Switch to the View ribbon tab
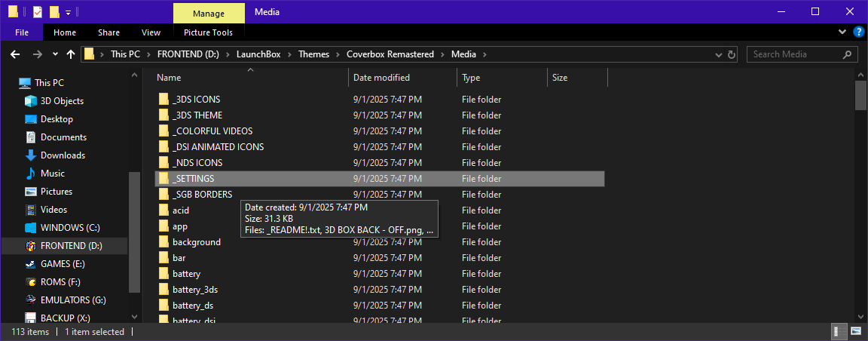Image resolution: width=868 pixels, height=341 pixels. click(151, 32)
